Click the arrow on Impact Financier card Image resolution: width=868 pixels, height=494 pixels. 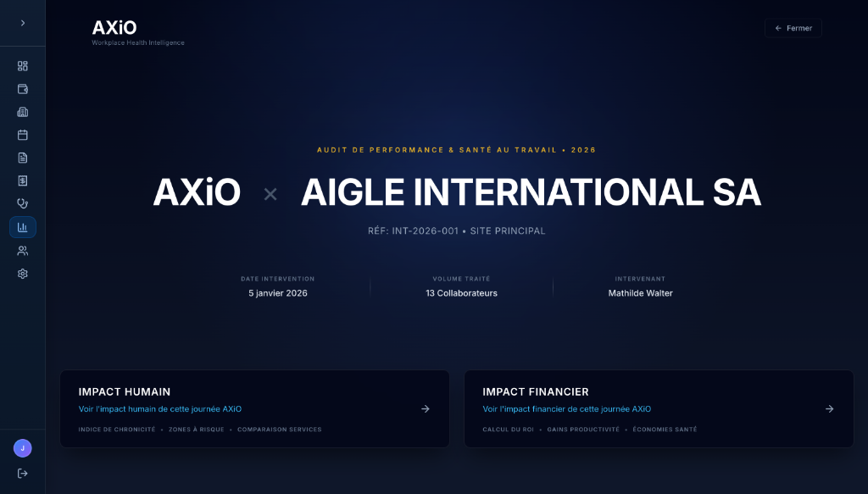coord(830,408)
